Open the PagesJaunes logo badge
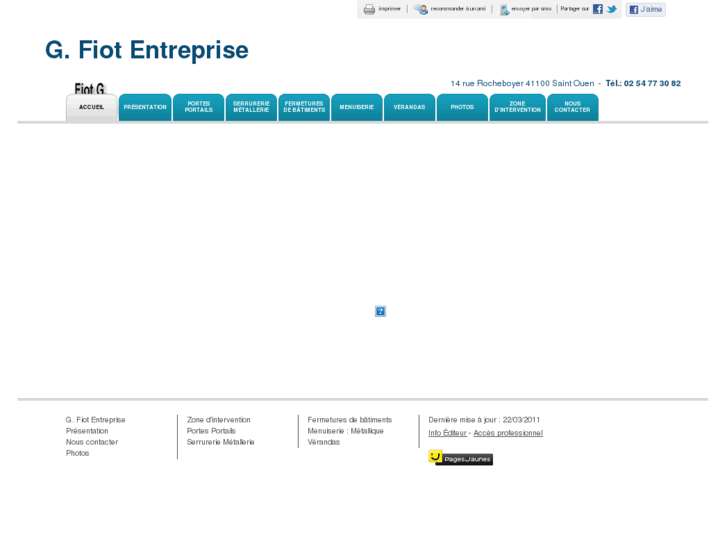727x545 pixels. point(460,458)
